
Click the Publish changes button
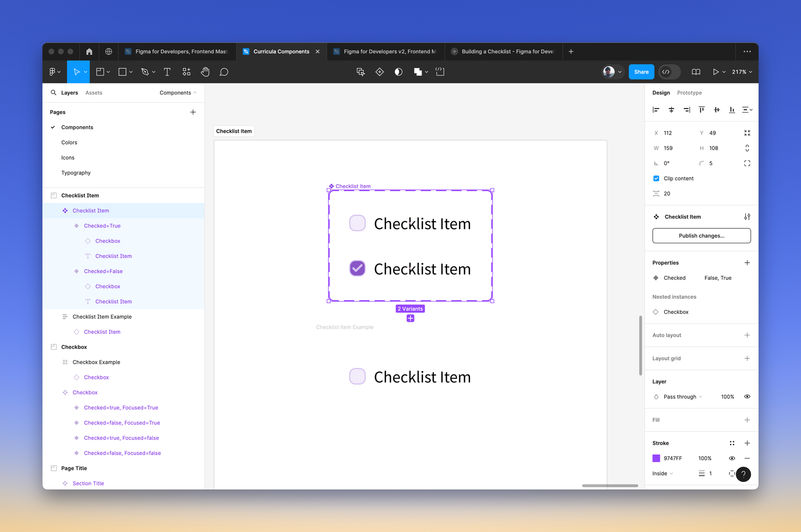[701, 235]
